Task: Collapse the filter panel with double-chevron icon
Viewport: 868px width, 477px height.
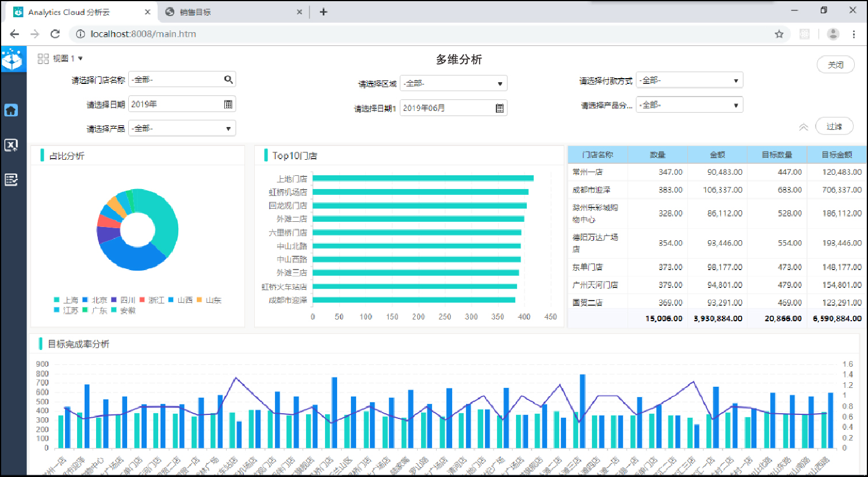Action: point(804,127)
